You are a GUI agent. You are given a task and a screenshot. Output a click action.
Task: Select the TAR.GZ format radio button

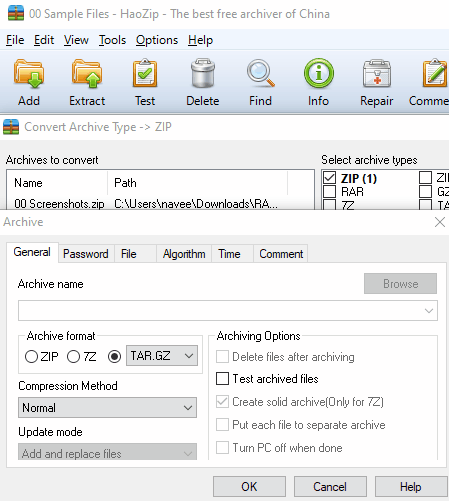point(114,356)
